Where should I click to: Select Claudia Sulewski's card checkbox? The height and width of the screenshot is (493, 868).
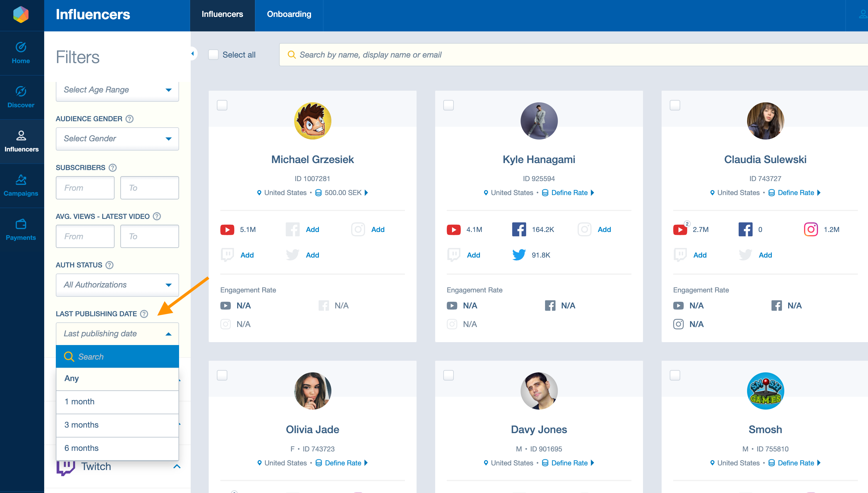click(675, 105)
